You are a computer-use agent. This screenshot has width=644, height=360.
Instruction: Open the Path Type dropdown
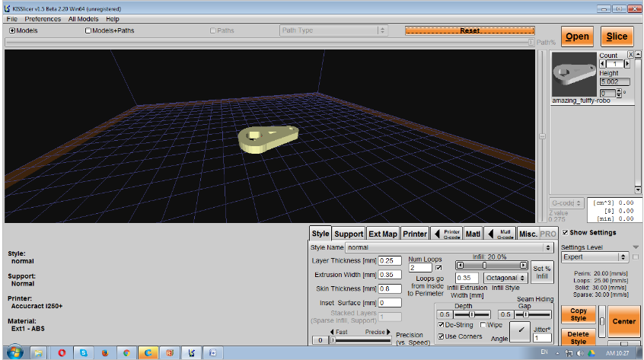click(333, 30)
